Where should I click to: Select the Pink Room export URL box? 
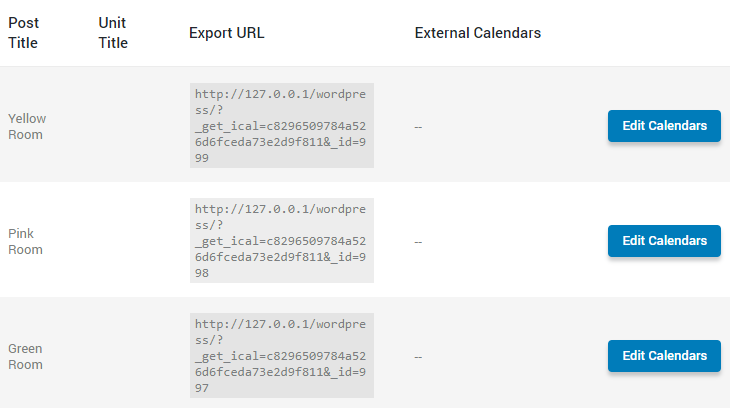(x=282, y=240)
